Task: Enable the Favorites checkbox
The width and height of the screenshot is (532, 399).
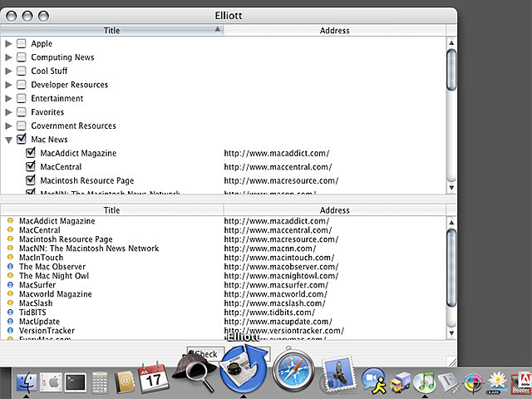Action: tap(22, 112)
